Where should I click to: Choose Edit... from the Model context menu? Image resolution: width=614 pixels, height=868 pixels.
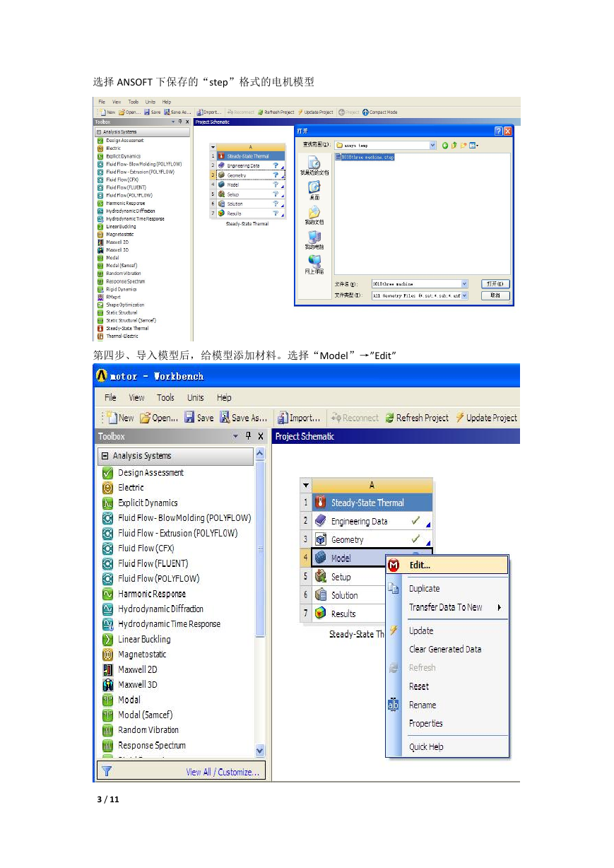point(447,565)
